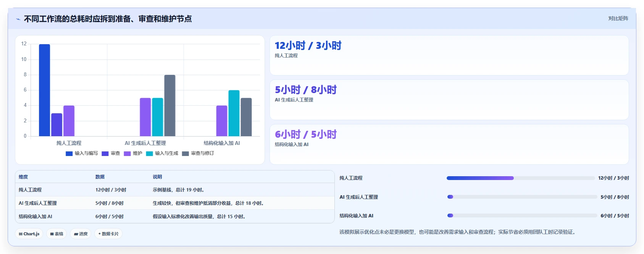Click the 表格 tag chip
The width and height of the screenshot is (644, 254).
pyautogui.click(x=56, y=234)
